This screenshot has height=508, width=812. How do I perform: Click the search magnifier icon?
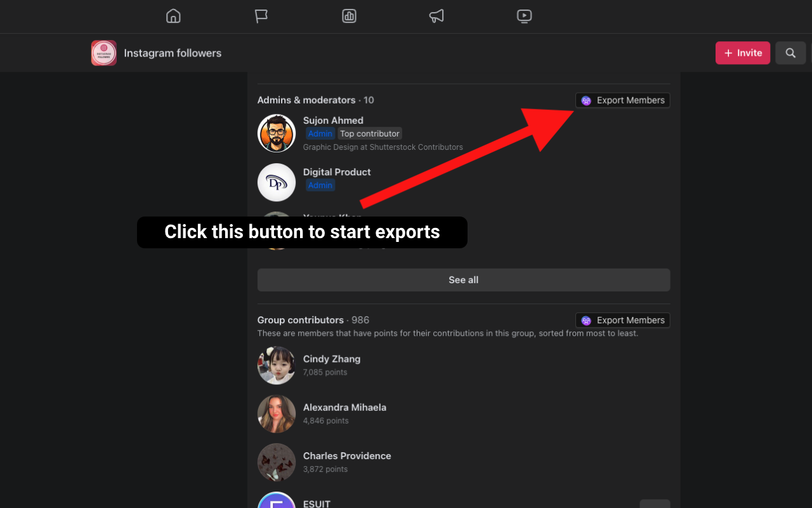[x=790, y=53]
